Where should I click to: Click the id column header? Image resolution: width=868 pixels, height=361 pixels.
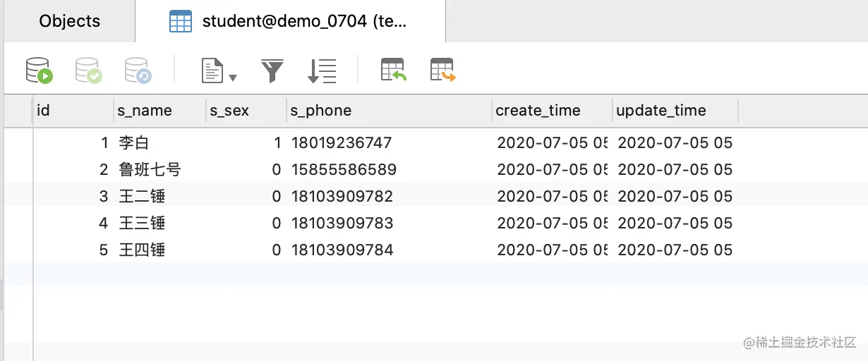pyautogui.click(x=73, y=111)
